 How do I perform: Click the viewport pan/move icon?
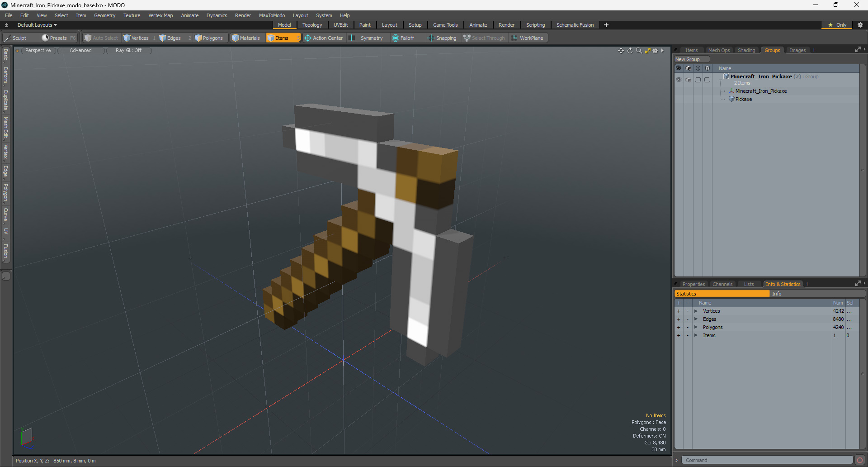coord(621,51)
